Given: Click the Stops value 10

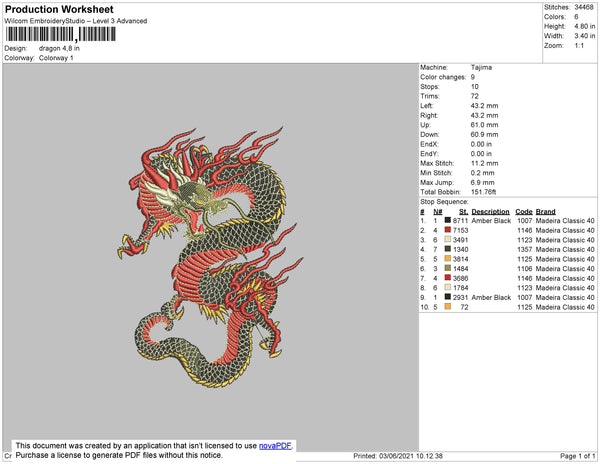Looking at the screenshot, I should pyautogui.click(x=474, y=86).
